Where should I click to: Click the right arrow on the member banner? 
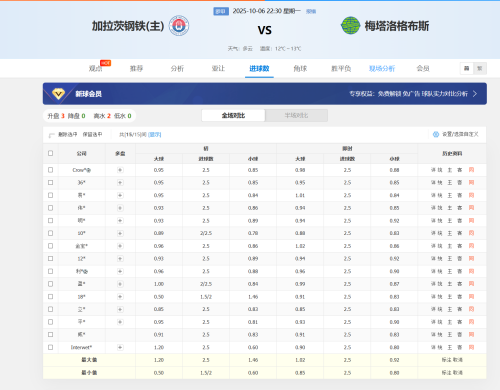(x=475, y=94)
